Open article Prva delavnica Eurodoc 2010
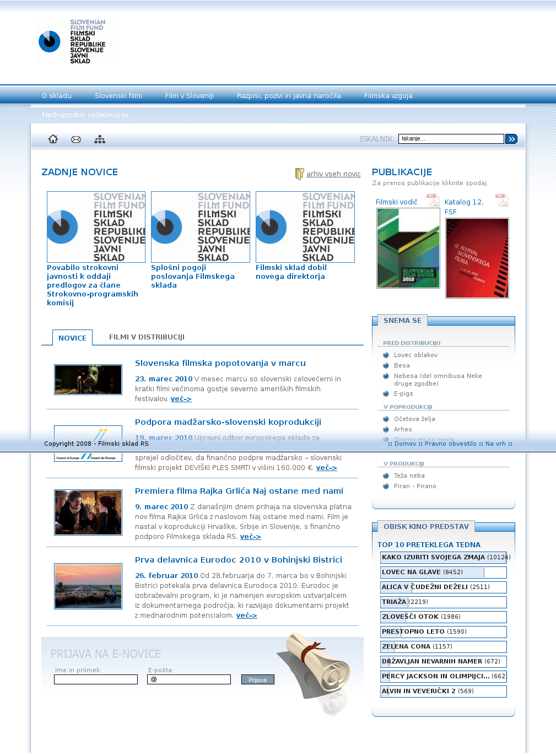Viewport: 556px width, 756px height. click(238, 560)
